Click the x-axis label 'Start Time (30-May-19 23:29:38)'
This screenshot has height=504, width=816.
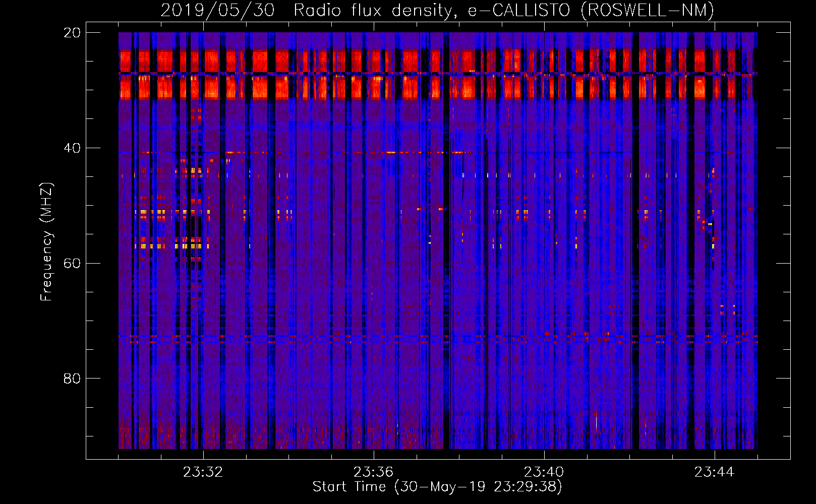[x=437, y=487]
